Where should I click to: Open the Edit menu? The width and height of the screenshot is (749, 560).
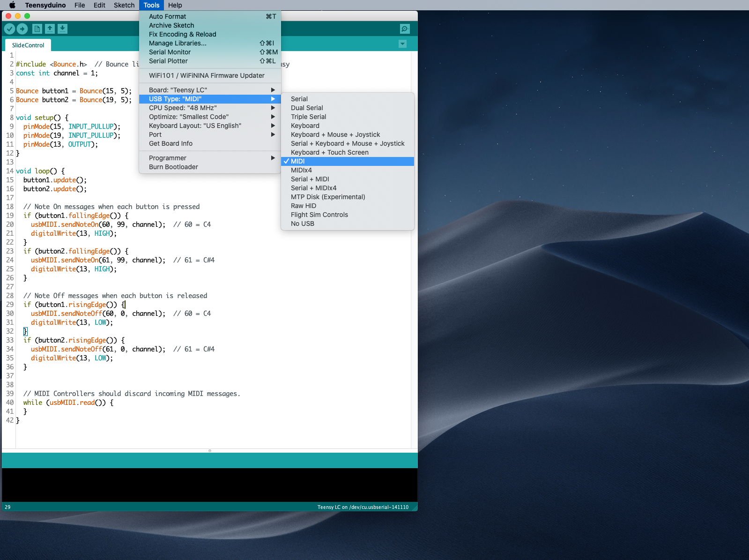coord(99,5)
